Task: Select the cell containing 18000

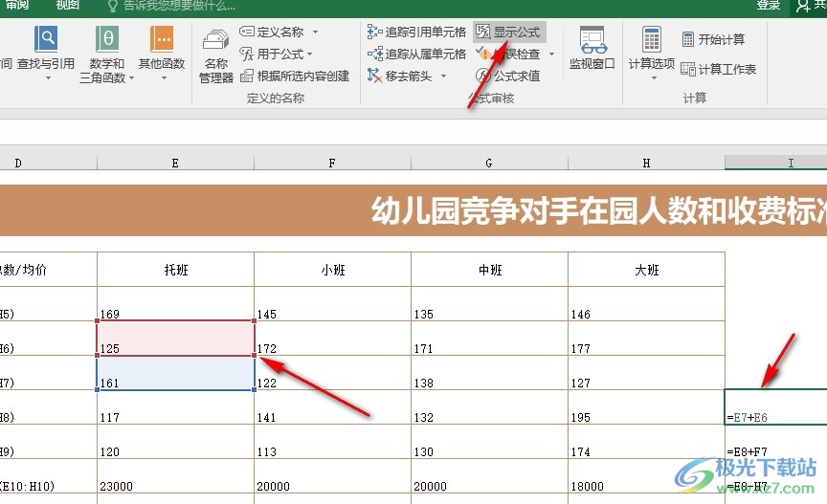Action: pyautogui.click(x=647, y=476)
